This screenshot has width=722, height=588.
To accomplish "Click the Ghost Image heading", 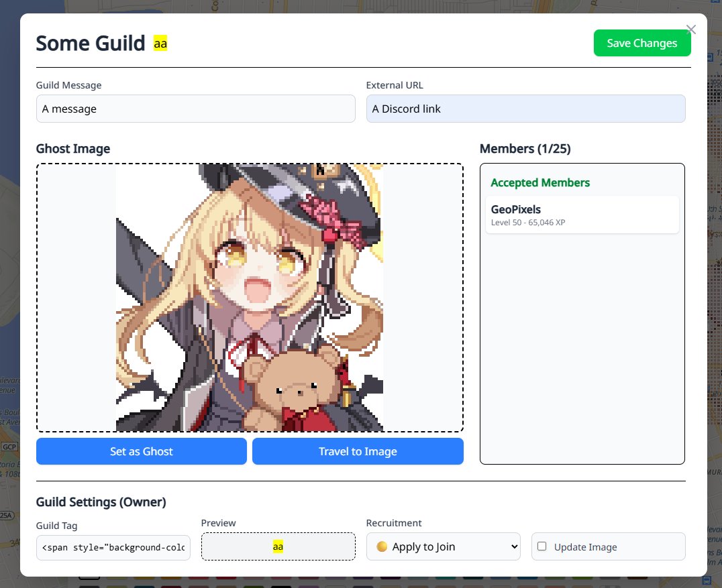I will pyautogui.click(x=72, y=149).
